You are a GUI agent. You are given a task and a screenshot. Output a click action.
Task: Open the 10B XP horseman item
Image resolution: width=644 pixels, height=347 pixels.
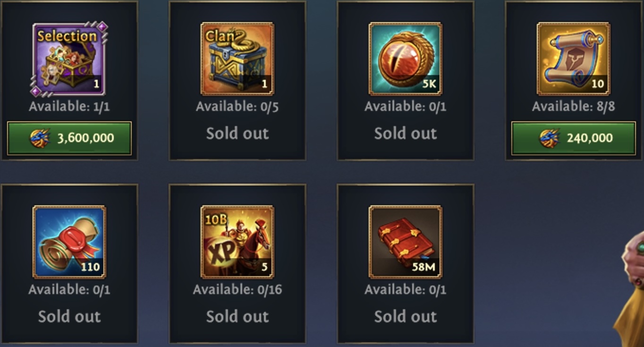(237, 242)
